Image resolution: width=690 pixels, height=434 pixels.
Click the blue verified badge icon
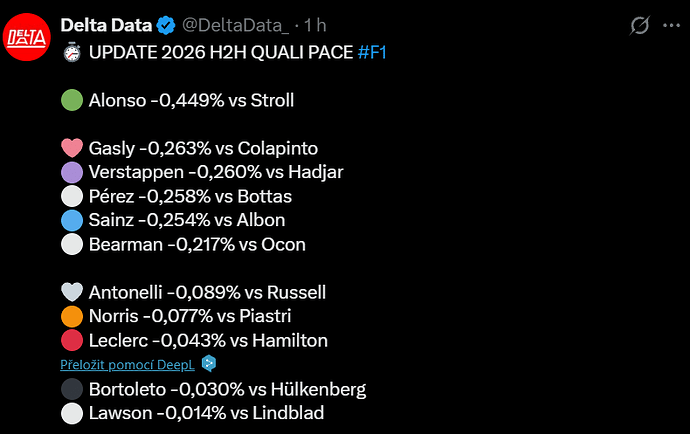point(166,26)
